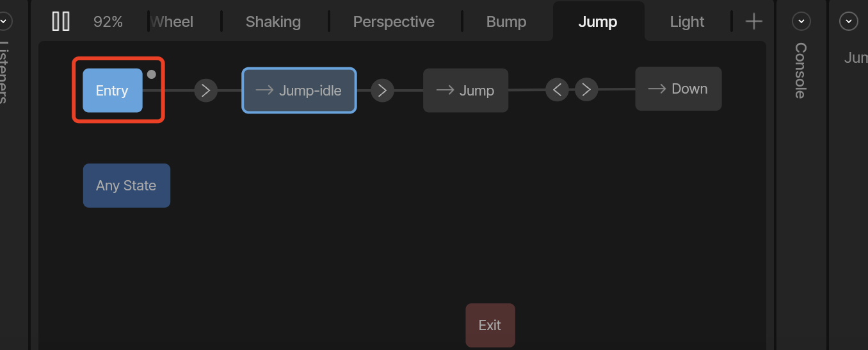Select the Down state node
Viewport: 868px width, 350px height.
coord(679,88)
